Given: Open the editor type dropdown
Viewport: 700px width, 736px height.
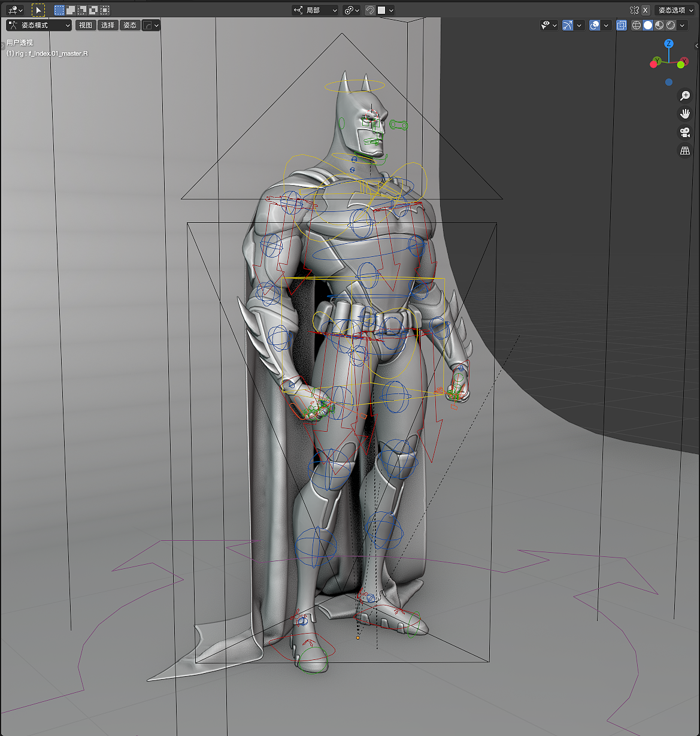Looking at the screenshot, I should click(16, 10).
